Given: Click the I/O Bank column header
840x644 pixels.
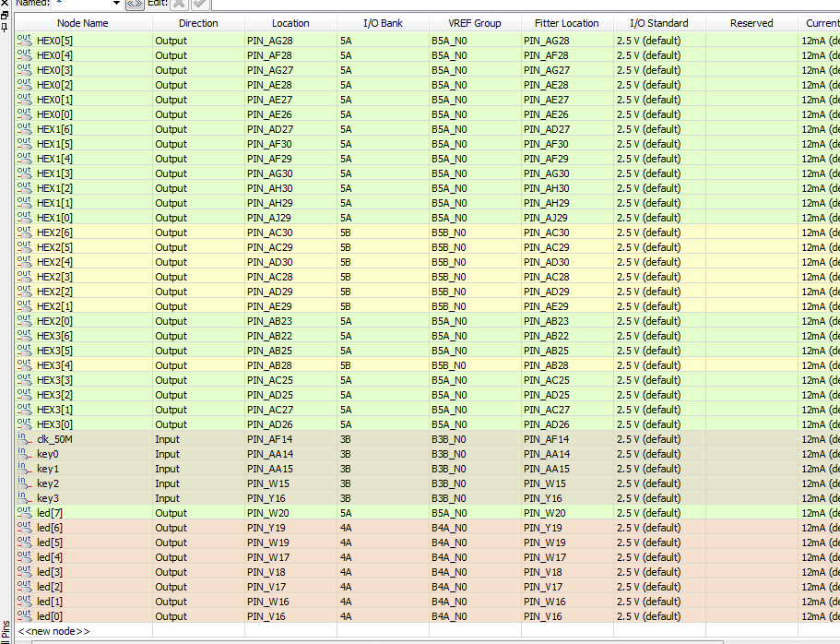Looking at the screenshot, I should point(383,23).
